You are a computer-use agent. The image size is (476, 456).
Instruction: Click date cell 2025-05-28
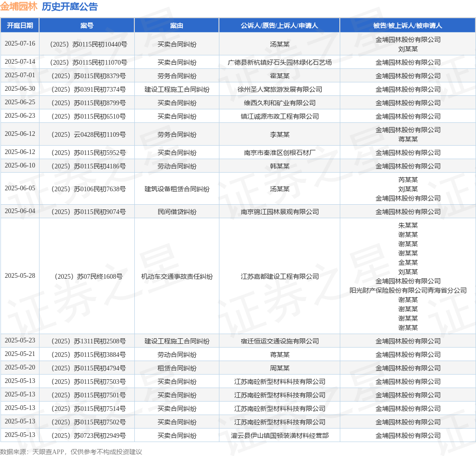20,275
